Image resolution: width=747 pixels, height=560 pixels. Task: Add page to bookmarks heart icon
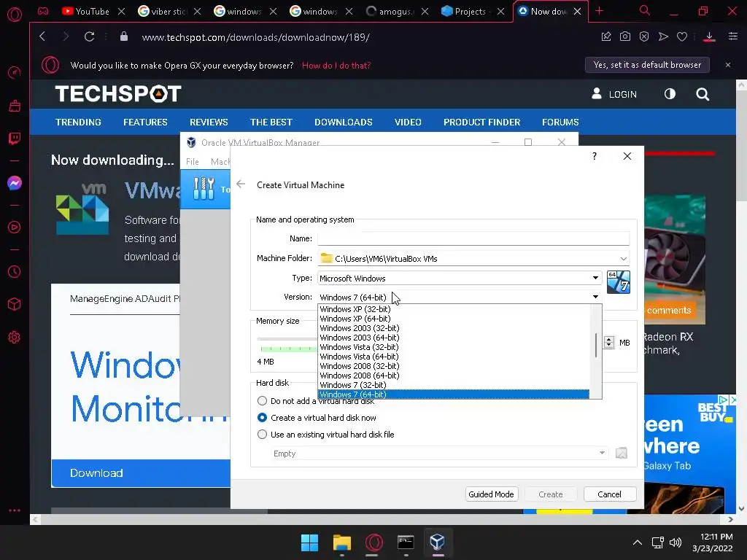[682, 36]
